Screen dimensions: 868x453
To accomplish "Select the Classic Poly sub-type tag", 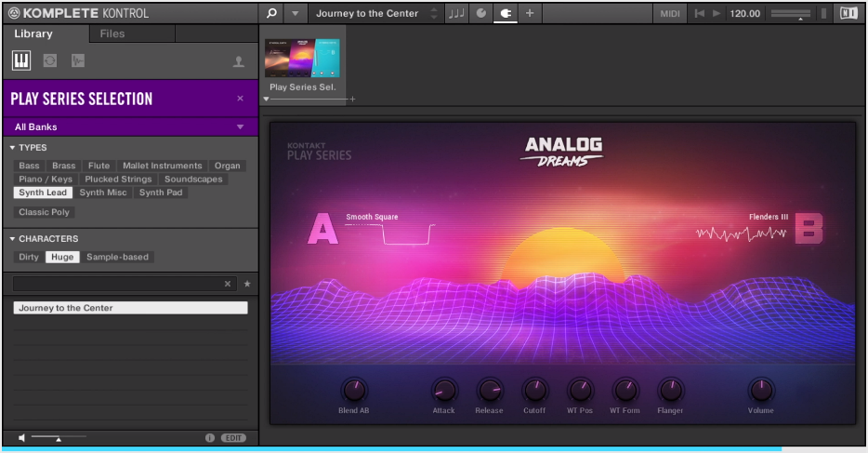I will tap(44, 212).
